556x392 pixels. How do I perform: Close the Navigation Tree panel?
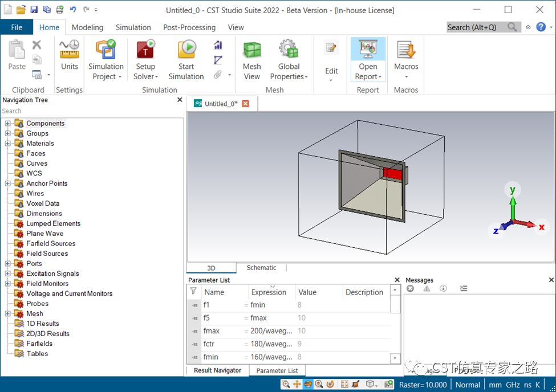(180, 100)
